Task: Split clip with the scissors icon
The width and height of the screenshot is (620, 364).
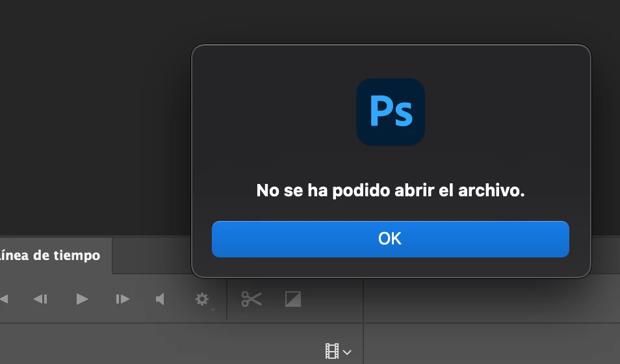Action: coord(252,299)
